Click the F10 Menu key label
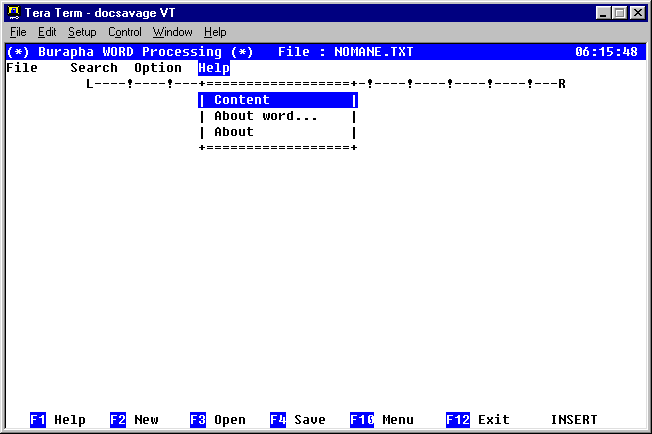 382,420
